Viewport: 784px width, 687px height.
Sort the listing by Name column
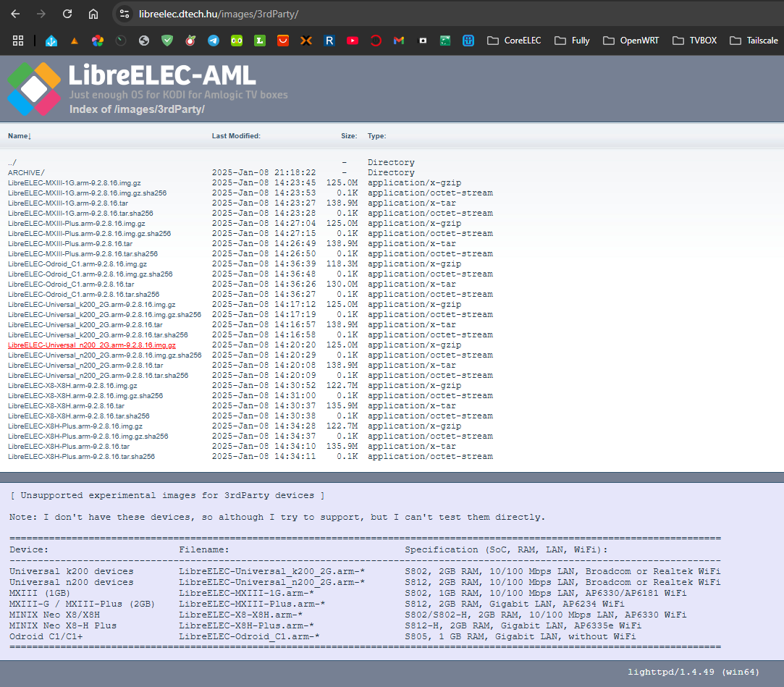coord(19,135)
